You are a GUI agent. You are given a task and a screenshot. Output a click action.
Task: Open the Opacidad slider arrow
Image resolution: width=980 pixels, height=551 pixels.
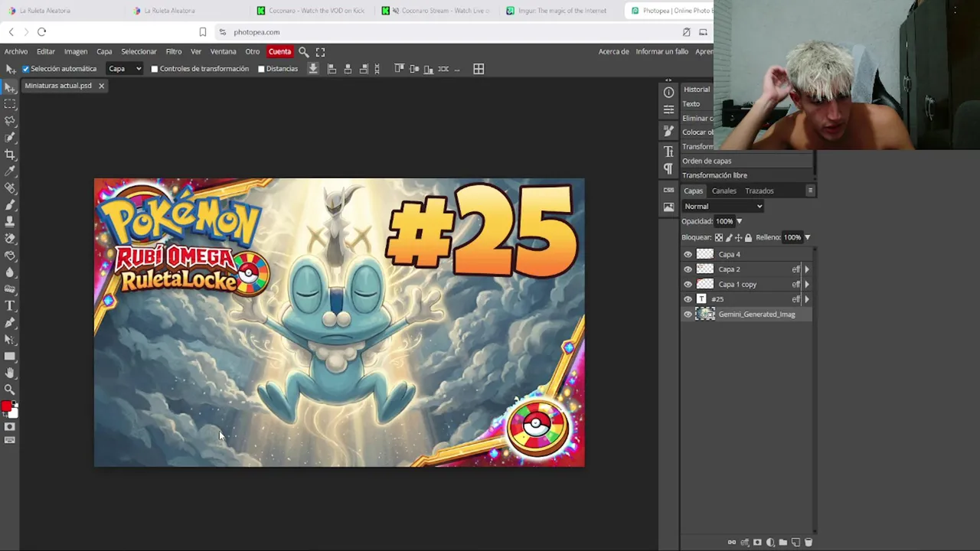739,221
